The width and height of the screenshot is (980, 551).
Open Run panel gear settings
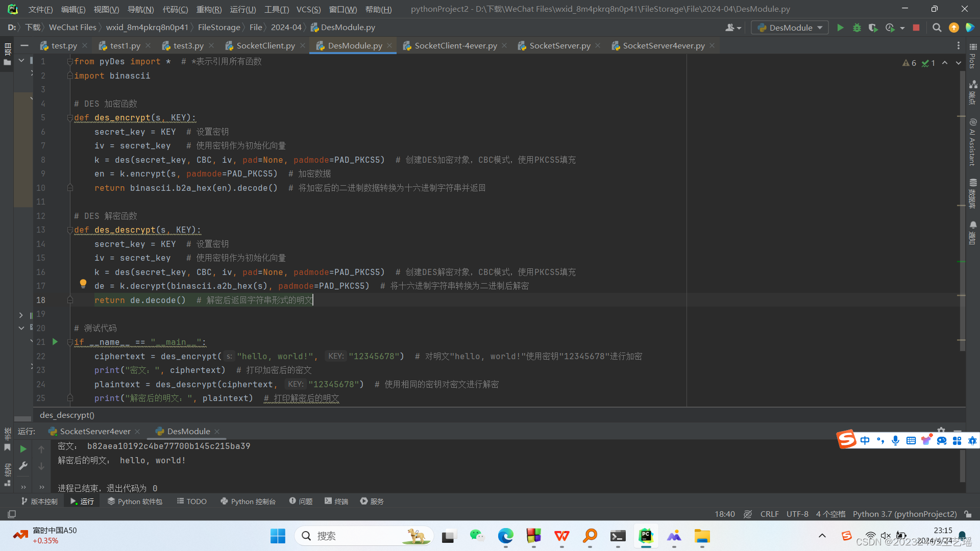click(x=941, y=430)
